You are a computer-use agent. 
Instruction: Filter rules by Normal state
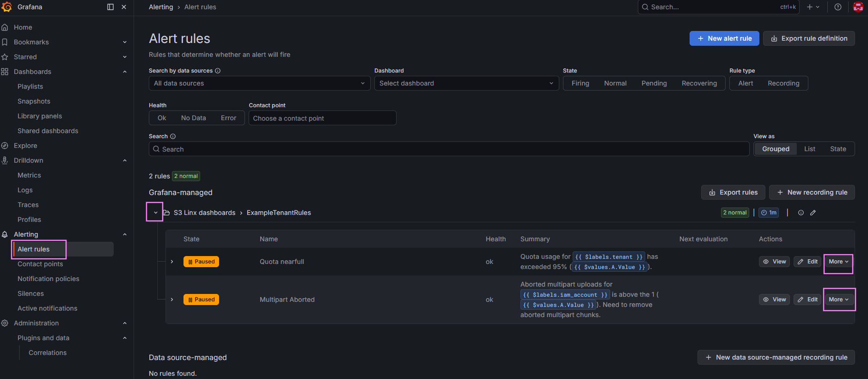[615, 83]
